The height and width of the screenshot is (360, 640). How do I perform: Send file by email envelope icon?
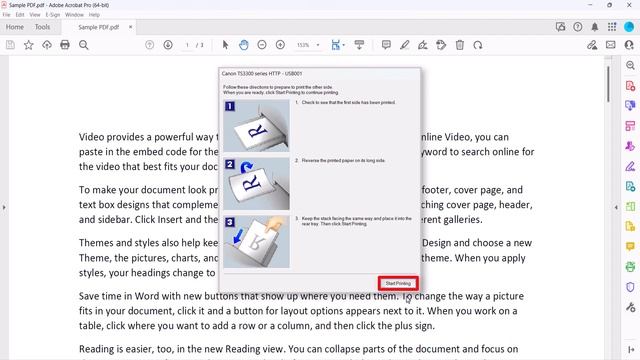pos(611,45)
